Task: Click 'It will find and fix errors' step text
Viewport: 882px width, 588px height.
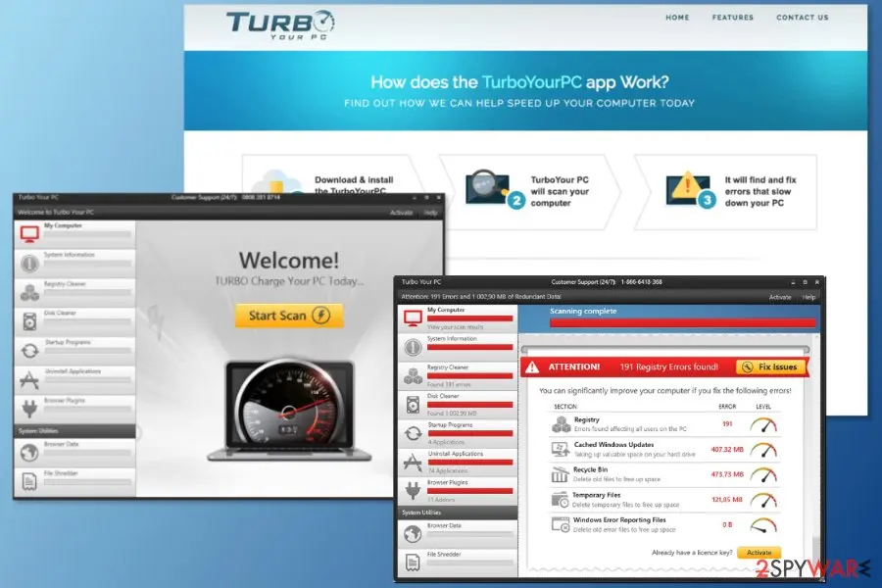Action: pos(759,191)
